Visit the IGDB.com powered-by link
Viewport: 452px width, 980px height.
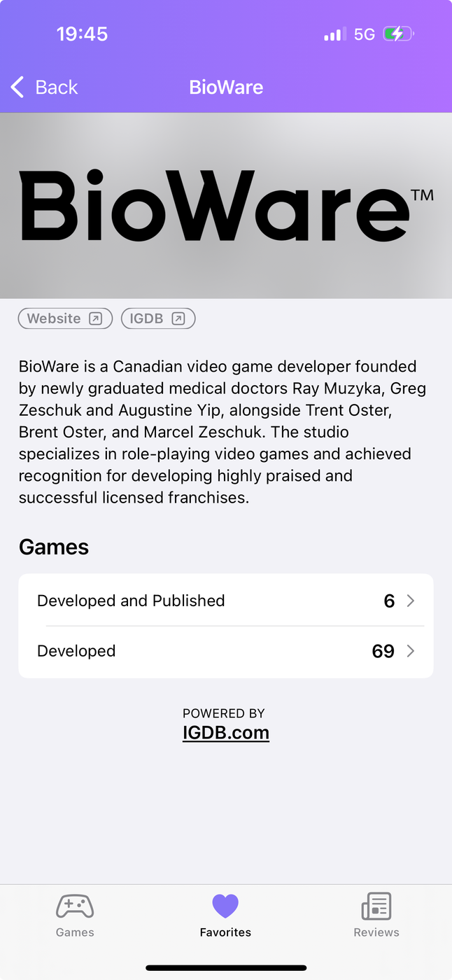coord(225,732)
